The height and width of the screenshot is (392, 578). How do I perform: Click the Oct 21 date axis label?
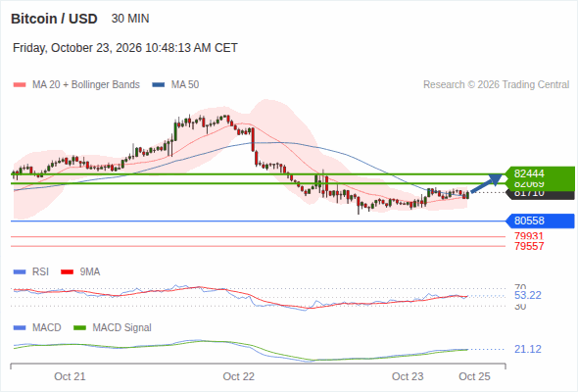(x=70, y=376)
